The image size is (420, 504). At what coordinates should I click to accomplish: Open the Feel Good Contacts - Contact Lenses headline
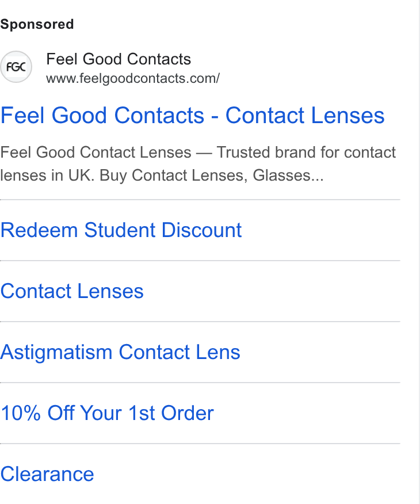[x=193, y=116]
